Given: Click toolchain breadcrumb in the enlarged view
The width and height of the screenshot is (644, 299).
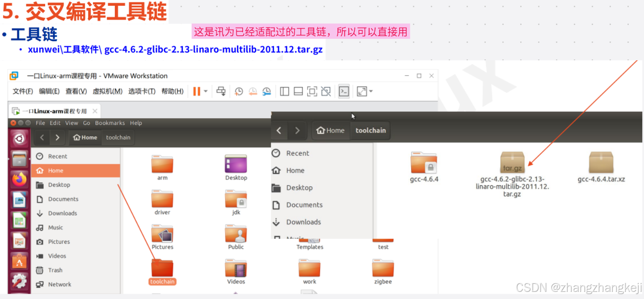Looking at the screenshot, I should (370, 130).
